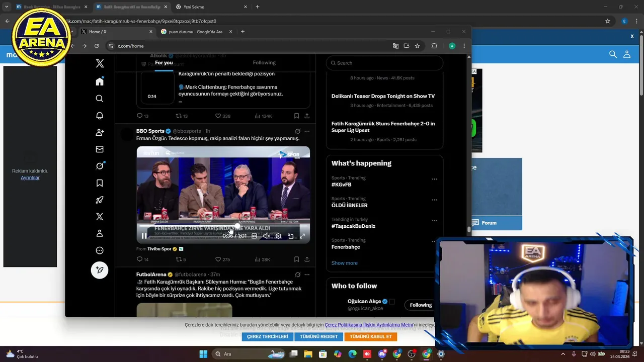Open More circle icon in sidebar
The width and height of the screenshot is (644, 362).
100,250
